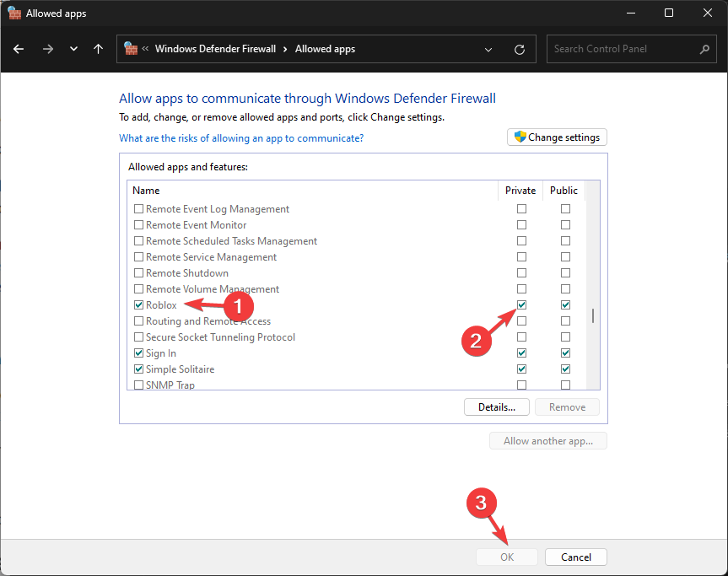The width and height of the screenshot is (728, 576).
Task: Click the Allowed apps breadcrumb item
Action: click(x=325, y=49)
